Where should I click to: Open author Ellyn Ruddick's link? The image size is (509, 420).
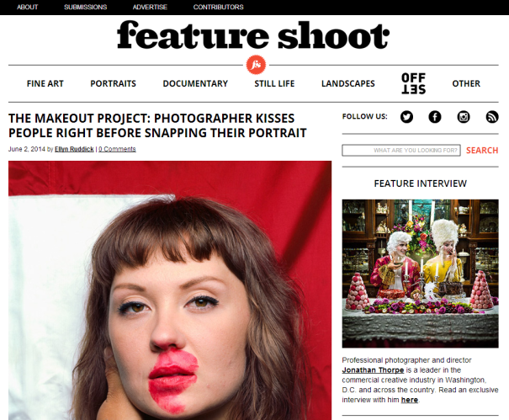[x=74, y=149]
